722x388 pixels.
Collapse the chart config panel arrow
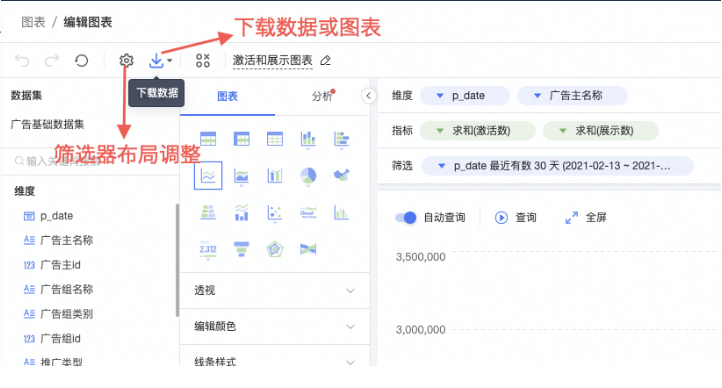[368, 96]
